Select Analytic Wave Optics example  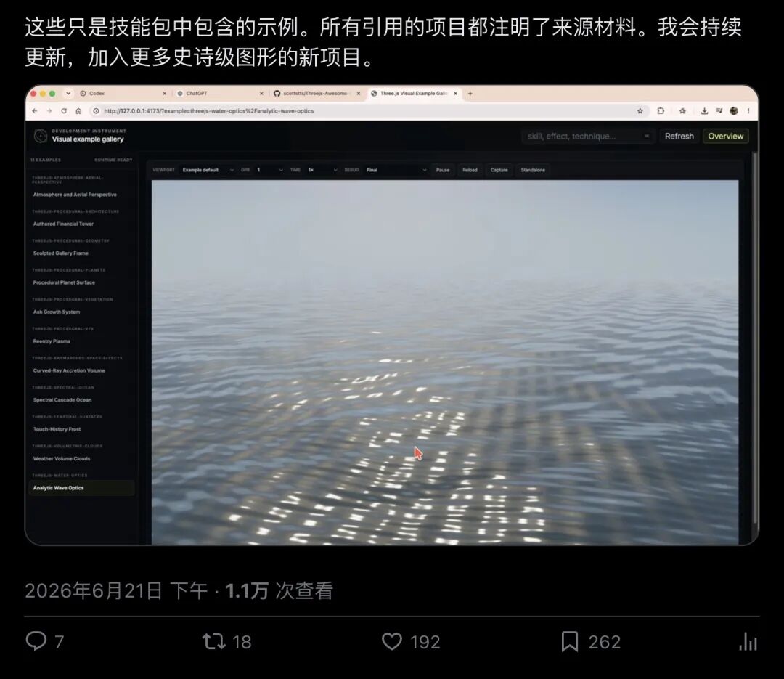(81, 488)
